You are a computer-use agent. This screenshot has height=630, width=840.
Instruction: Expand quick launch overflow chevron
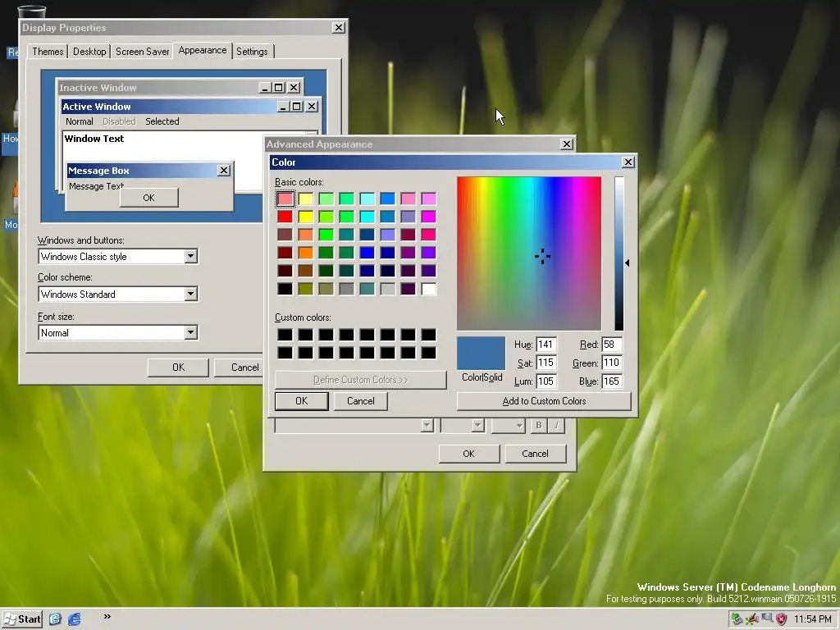tap(107, 617)
